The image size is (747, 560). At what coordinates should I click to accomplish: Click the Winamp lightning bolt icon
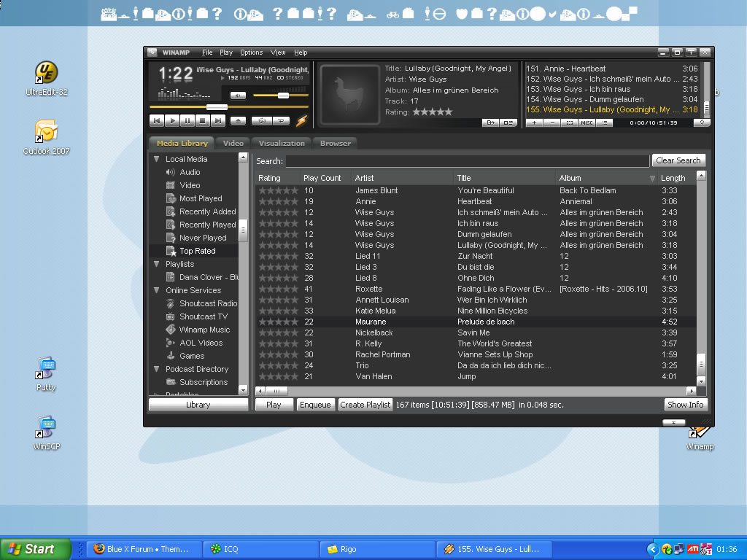(x=301, y=121)
